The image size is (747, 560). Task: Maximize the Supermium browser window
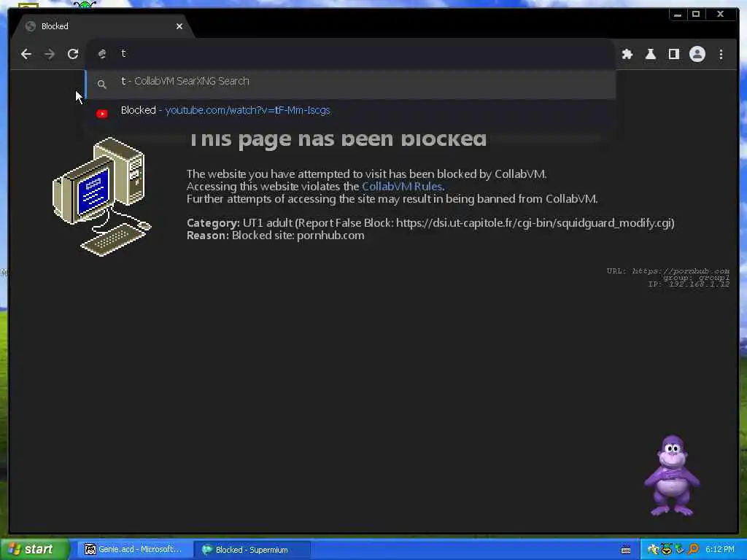[695, 15]
